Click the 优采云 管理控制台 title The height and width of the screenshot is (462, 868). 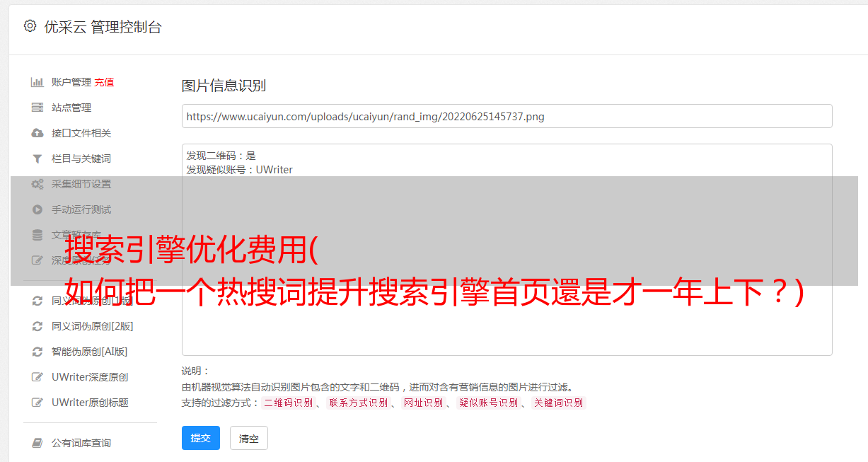103,27
